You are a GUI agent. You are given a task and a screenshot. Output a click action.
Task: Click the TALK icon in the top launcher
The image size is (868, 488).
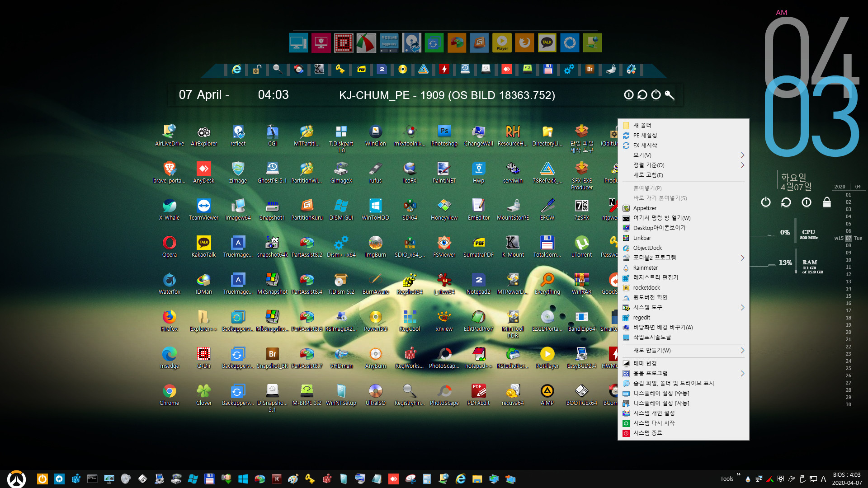[547, 42]
